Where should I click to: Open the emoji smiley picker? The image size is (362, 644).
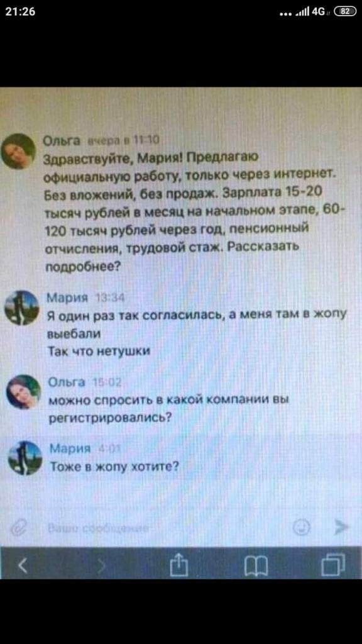[x=302, y=526]
